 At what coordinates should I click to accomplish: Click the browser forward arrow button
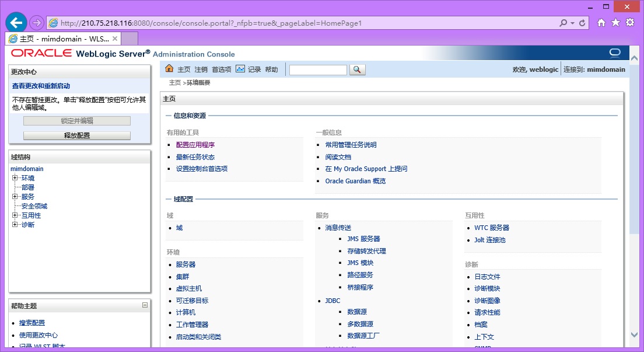pos(37,23)
